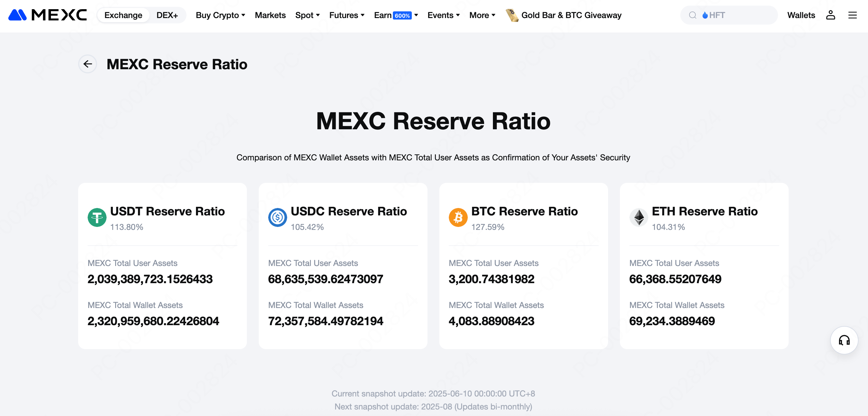The height and width of the screenshot is (416, 868).
Task: Open the Wallets link
Action: pyautogui.click(x=801, y=15)
